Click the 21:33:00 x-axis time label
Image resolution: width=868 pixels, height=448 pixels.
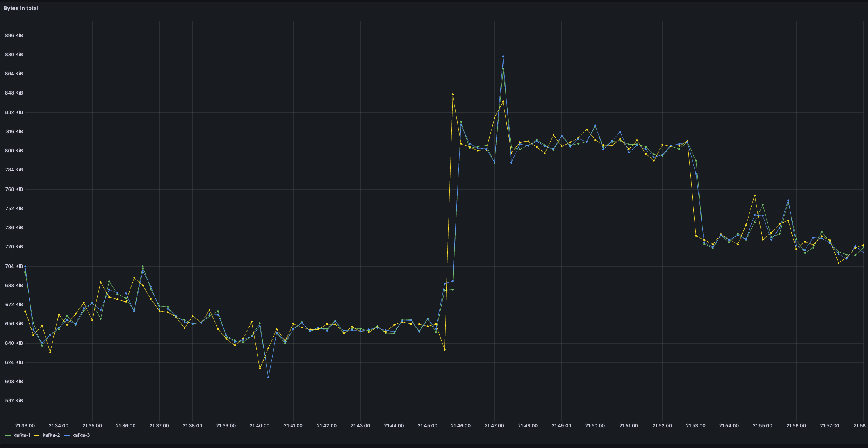click(25, 426)
